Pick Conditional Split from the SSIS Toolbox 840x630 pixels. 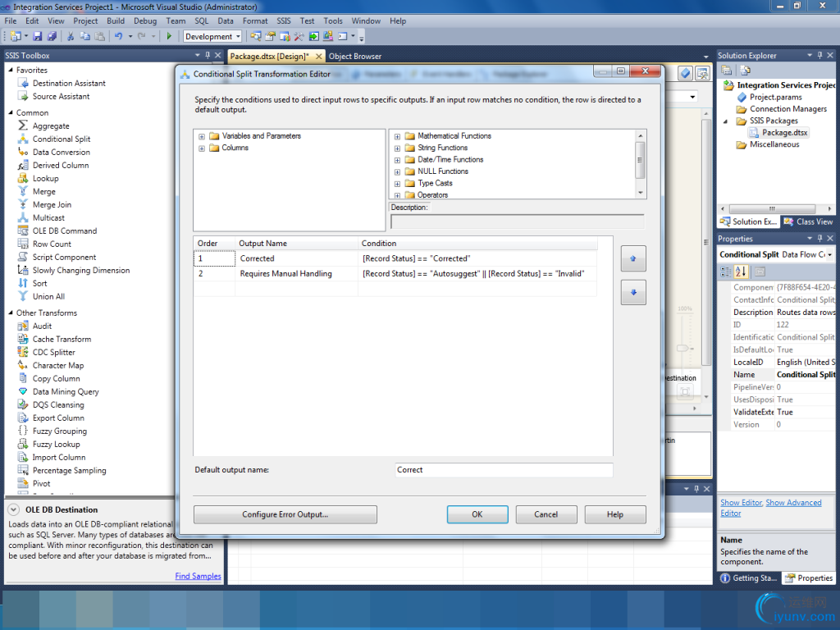[62, 139]
